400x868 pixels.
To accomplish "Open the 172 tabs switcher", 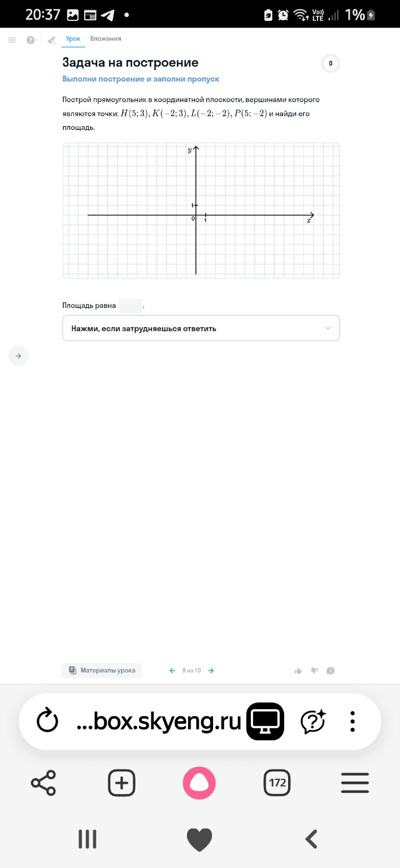I will 277,783.
